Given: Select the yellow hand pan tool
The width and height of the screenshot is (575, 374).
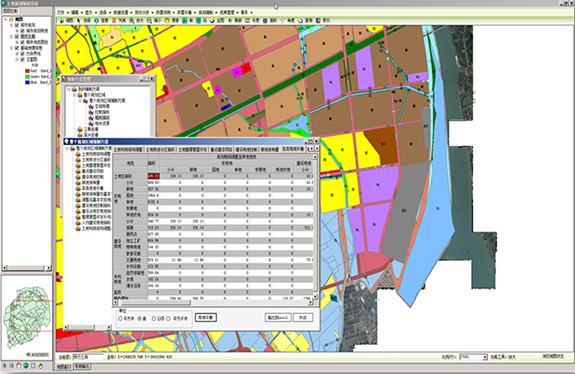Looking at the screenshot, I should pyautogui.click(x=167, y=21).
